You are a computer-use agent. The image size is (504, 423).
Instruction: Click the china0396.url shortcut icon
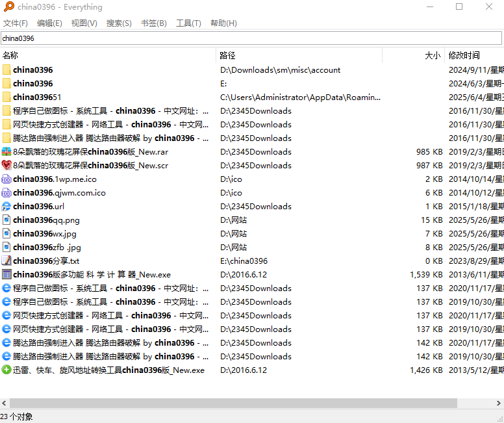click(x=6, y=207)
